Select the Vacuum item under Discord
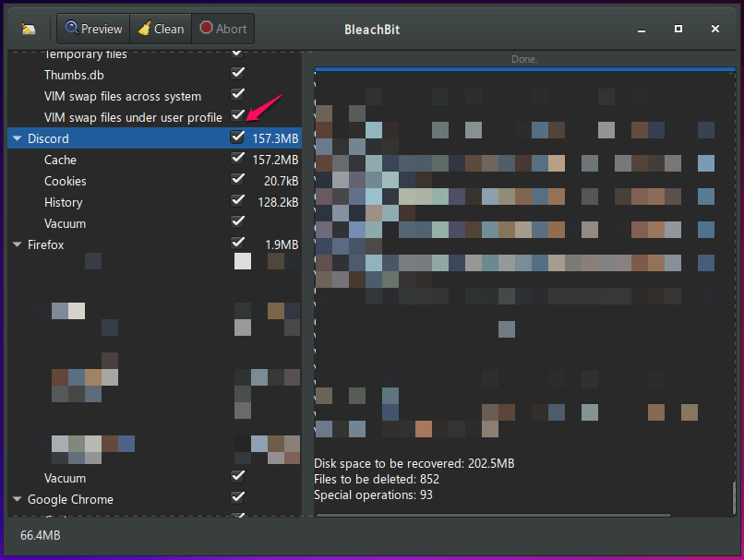744x560 pixels. pos(65,223)
